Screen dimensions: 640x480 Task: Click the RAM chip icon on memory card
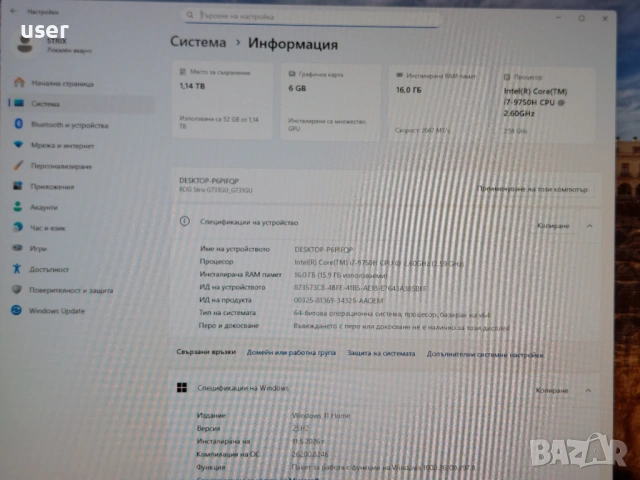[x=400, y=76]
